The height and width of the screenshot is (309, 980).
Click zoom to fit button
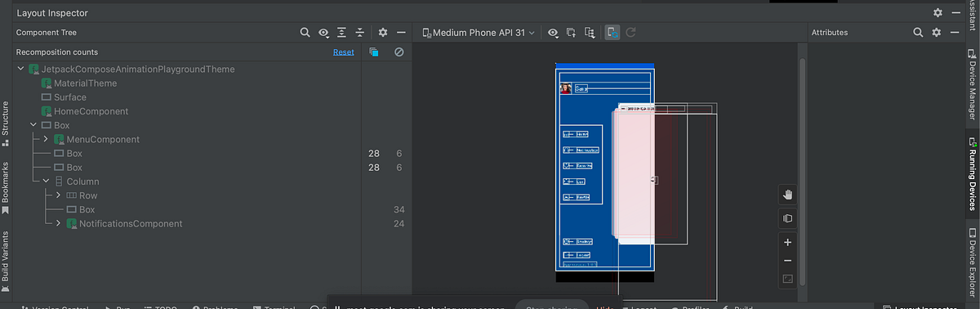787,279
